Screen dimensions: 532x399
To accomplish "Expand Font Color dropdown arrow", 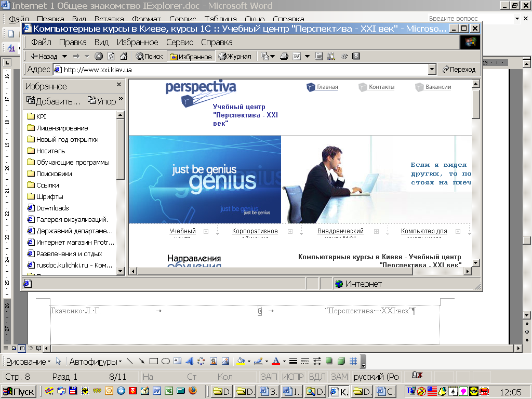I will pyautogui.click(x=284, y=362).
